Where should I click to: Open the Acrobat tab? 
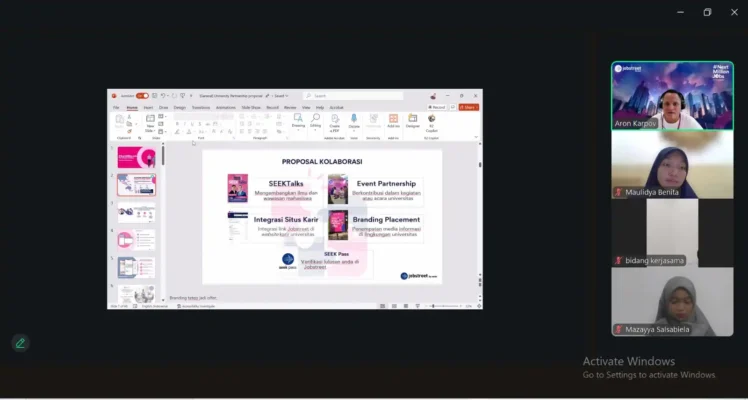pyautogui.click(x=336, y=108)
